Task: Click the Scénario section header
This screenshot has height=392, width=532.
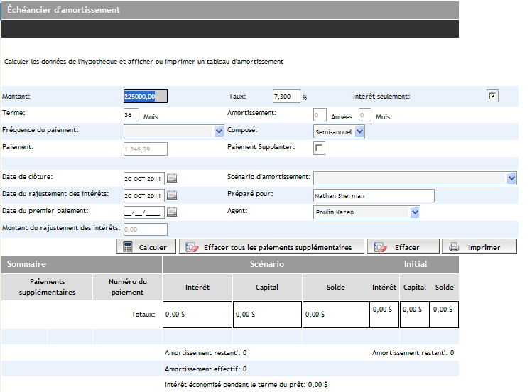Action: [x=266, y=264]
